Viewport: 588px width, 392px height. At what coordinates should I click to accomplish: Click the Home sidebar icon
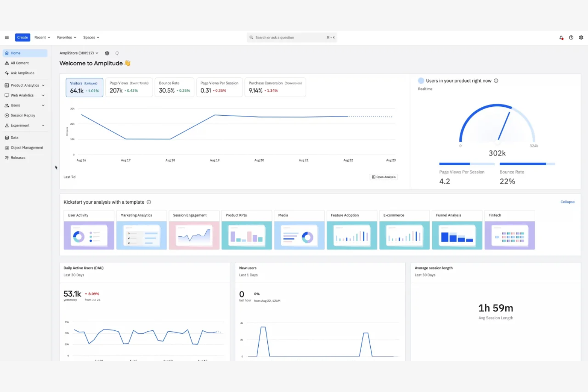point(7,53)
